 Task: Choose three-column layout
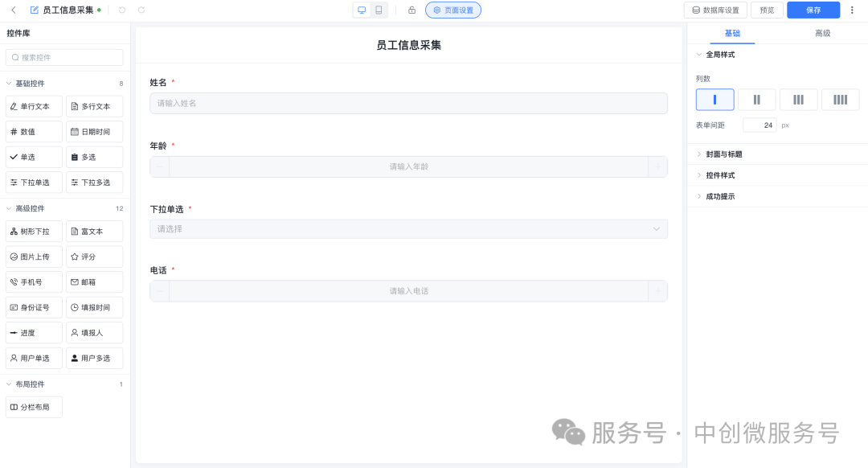[798, 100]
